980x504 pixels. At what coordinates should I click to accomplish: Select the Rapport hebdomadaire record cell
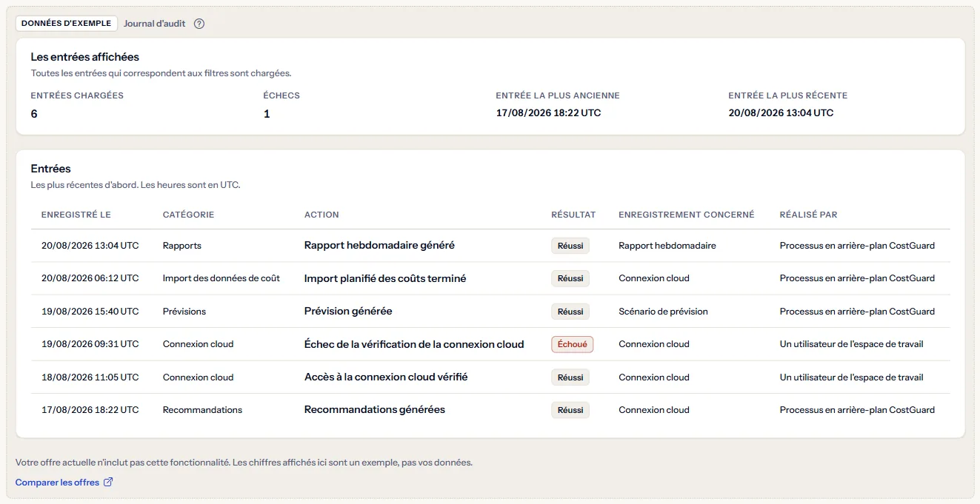tap(667, 246)
